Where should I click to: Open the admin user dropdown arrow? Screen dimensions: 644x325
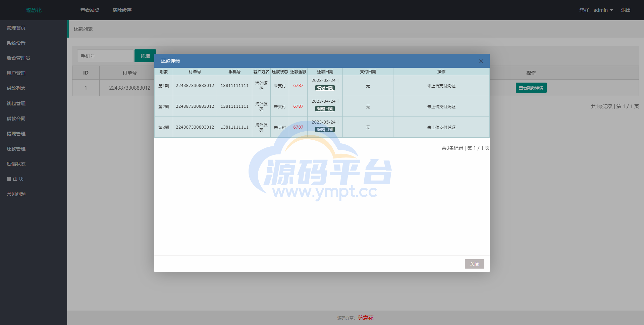pyautogui.click(x=611, y=10)
